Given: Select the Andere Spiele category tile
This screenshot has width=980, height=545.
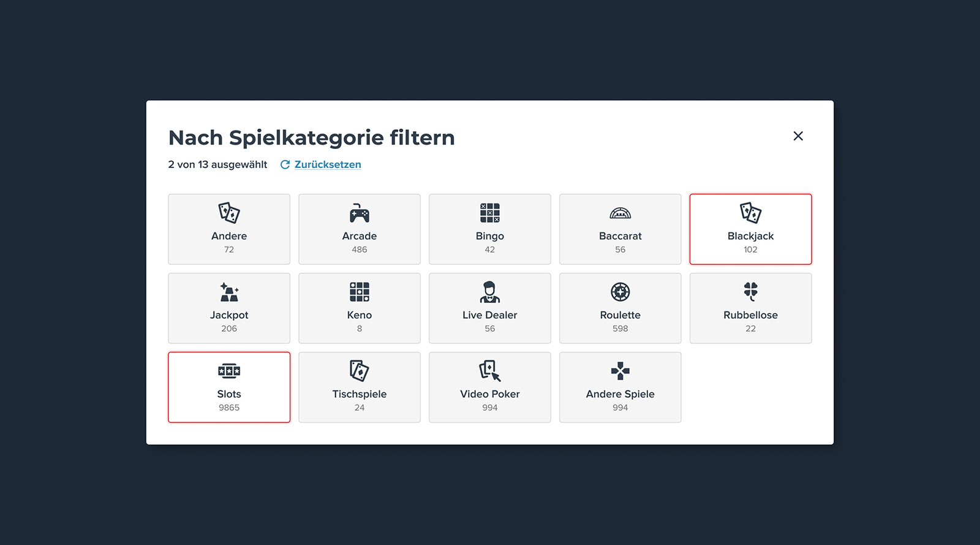Looking at the screenshot, I should [x=620, y=387].
